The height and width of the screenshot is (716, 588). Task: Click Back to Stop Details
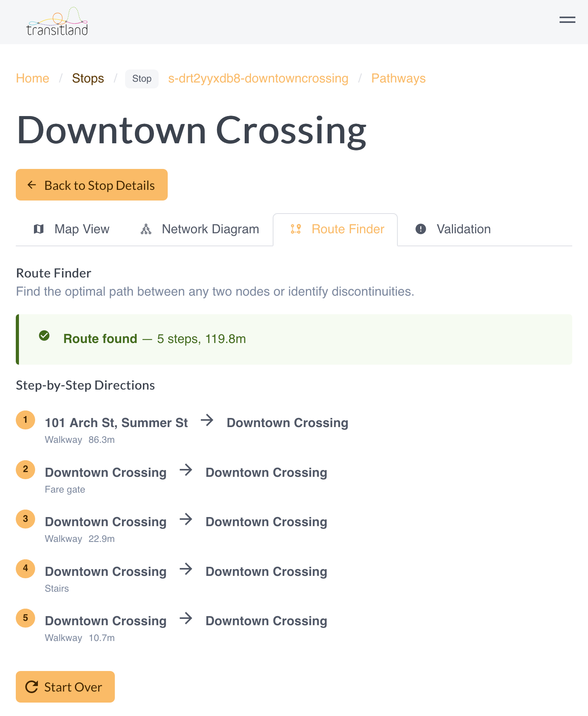click(x=92, y=185)
